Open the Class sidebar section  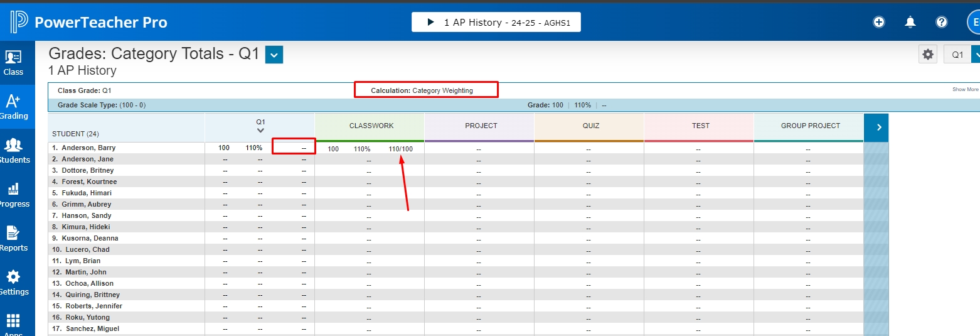tap(13, 63)
